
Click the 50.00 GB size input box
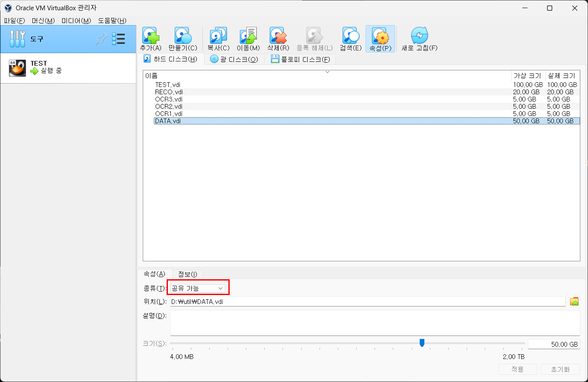[554, 344]
